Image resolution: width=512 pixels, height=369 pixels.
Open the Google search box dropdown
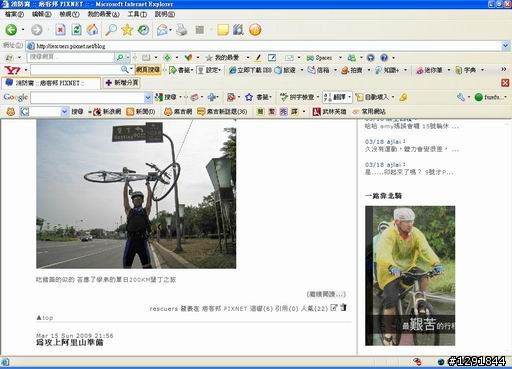click(148, 98)
